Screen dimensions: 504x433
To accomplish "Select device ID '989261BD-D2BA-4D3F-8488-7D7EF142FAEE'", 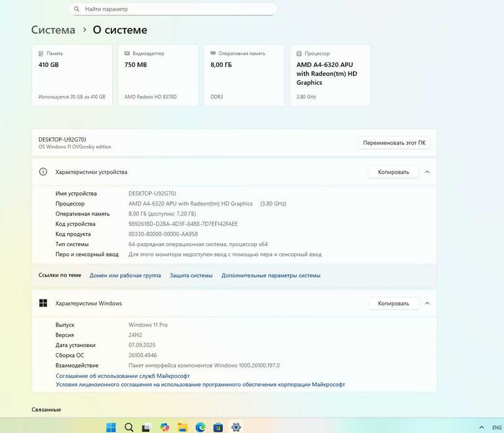I will point(183,224).
